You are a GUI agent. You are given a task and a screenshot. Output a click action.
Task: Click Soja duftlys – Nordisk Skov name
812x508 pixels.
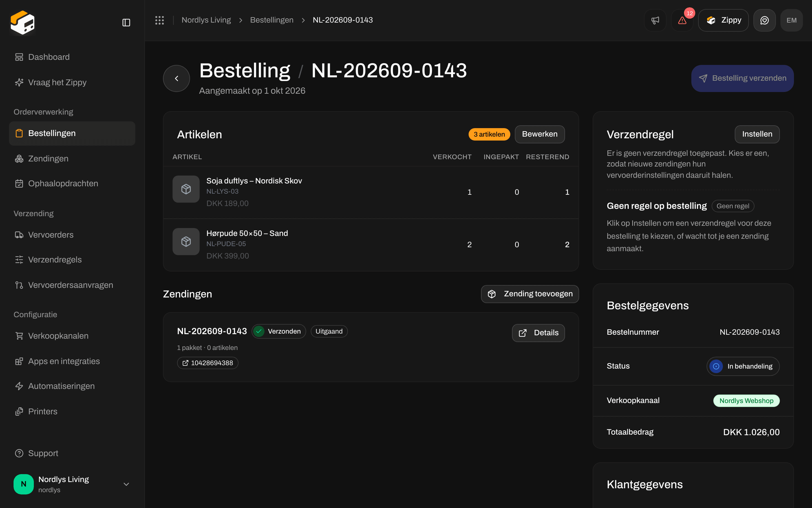click(254, 181)
